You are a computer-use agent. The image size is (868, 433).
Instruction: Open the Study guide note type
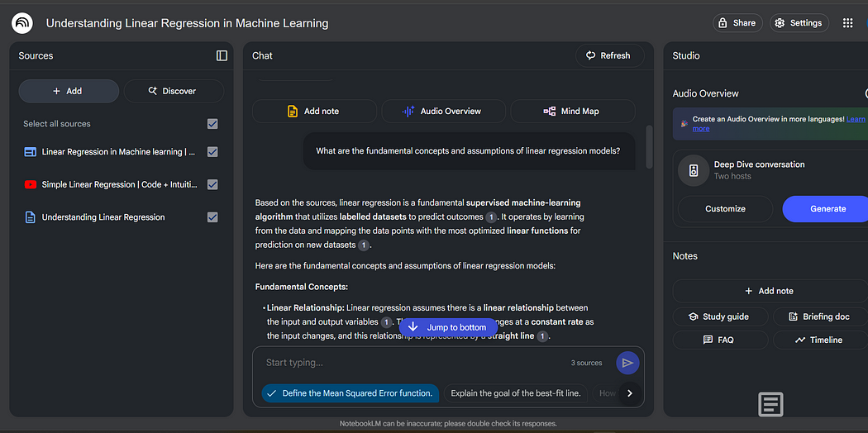718,316
